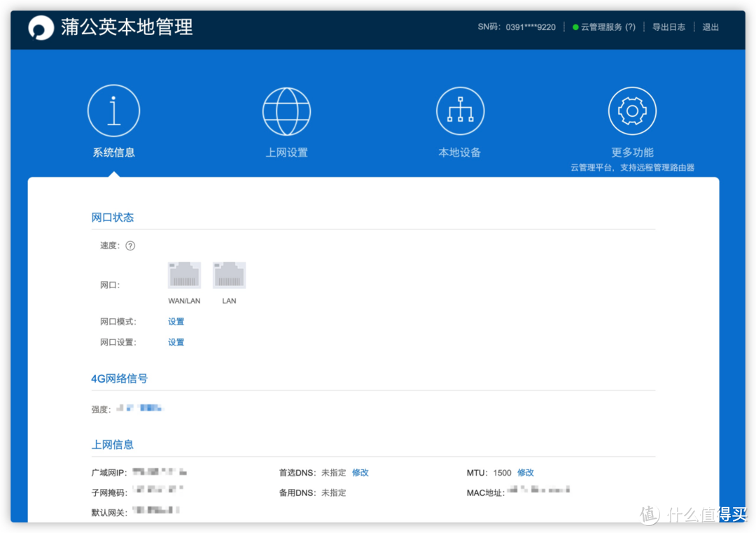Click 修改 beside MTU 1500

[526, 472]
